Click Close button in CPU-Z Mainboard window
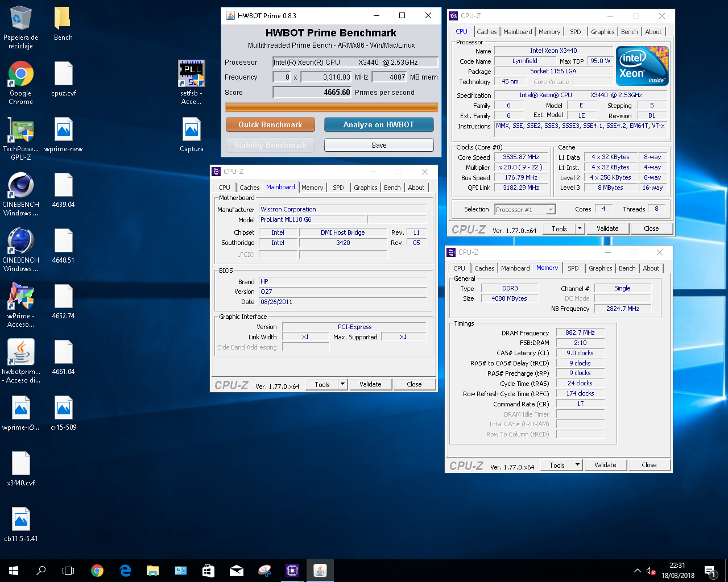 coord(414,384)
